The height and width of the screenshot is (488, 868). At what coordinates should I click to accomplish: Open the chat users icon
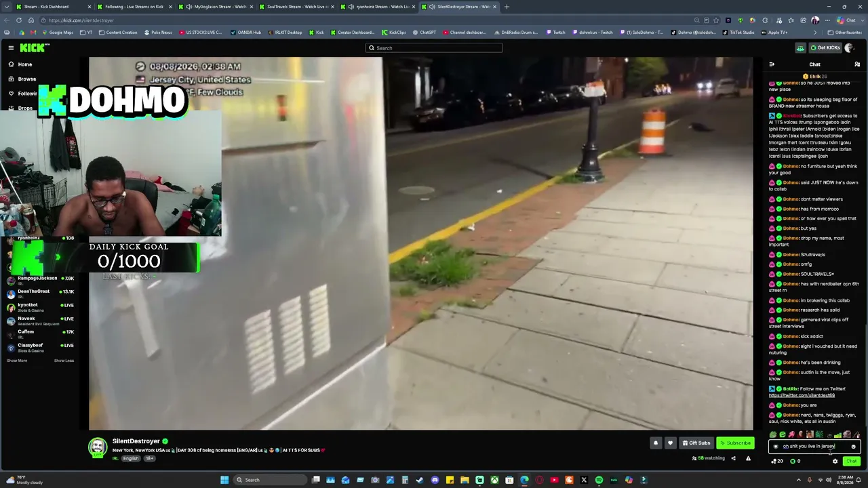tap(857, 64)
